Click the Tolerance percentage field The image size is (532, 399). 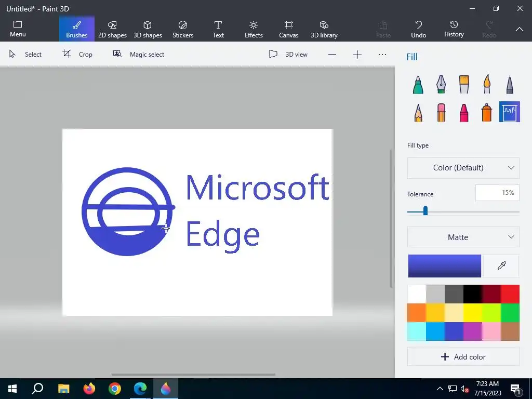click(x=497, y=193)
